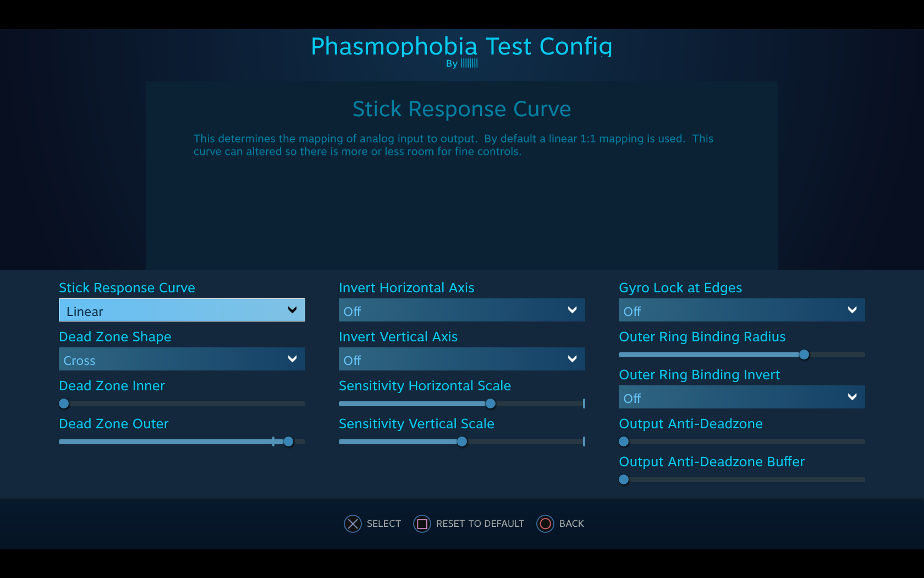Toggle the Invert Horizontal Axis Off value
The image size is (924, 578).
point(352,312)
